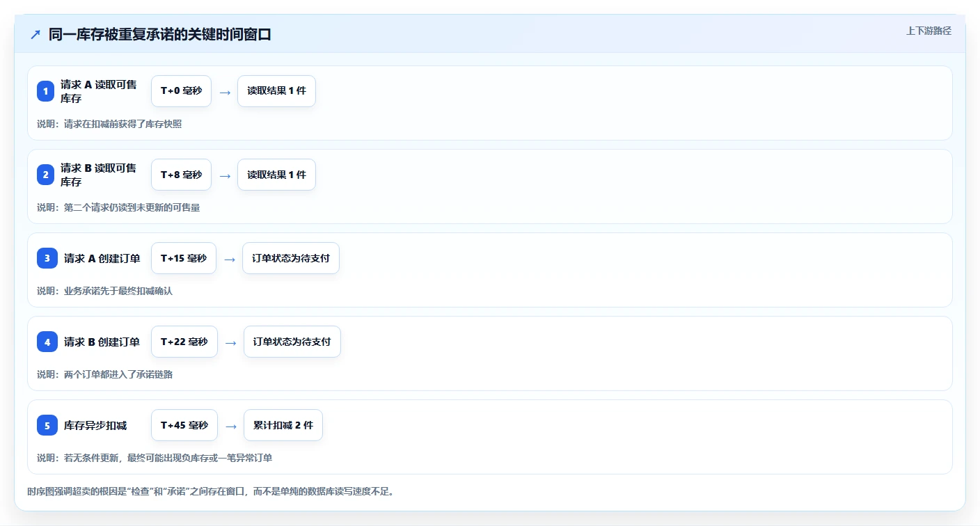Click the T+8 毫秒 time chip

181,175
